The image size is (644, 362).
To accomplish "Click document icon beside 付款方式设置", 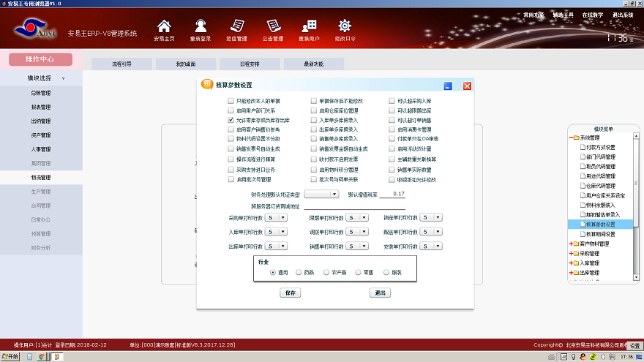I will coord(583,147).
